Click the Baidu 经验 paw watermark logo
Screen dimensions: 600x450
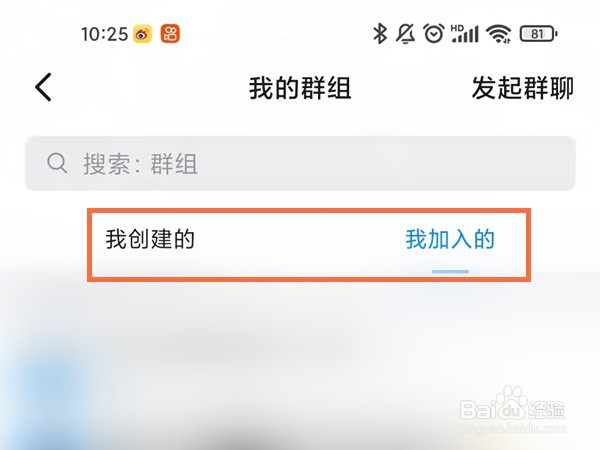point(512,405)
